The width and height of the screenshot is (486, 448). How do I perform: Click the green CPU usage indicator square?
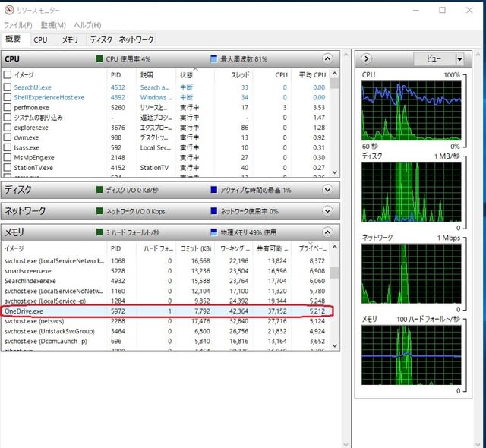pyautogui.click(x=99, y=58)
